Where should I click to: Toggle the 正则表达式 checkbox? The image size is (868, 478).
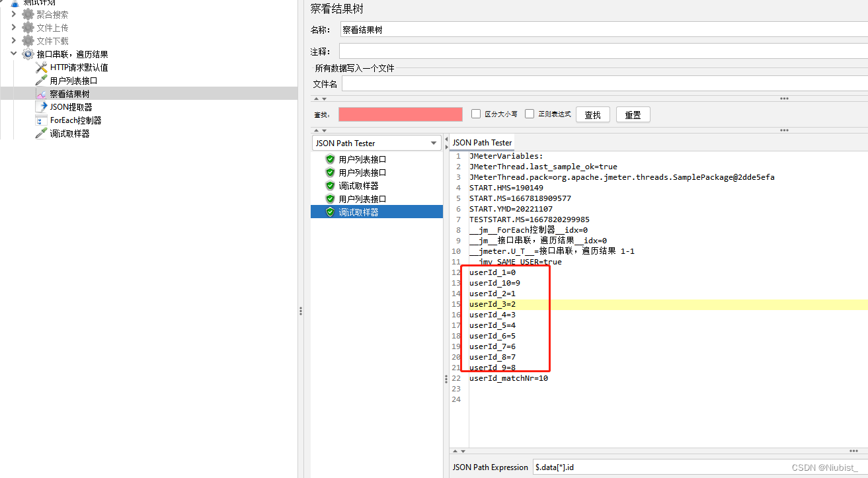(530, 114)
